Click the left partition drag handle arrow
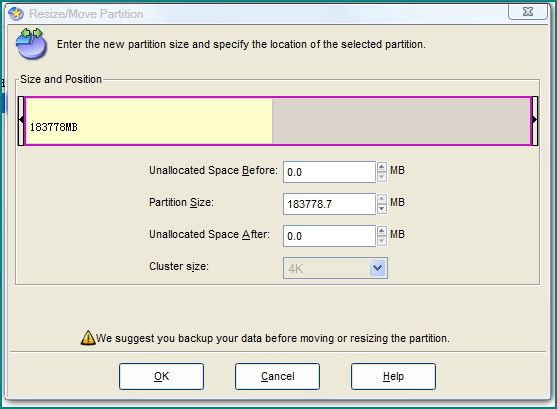Screen dimensions: 557x409 [x=21, y=120]
